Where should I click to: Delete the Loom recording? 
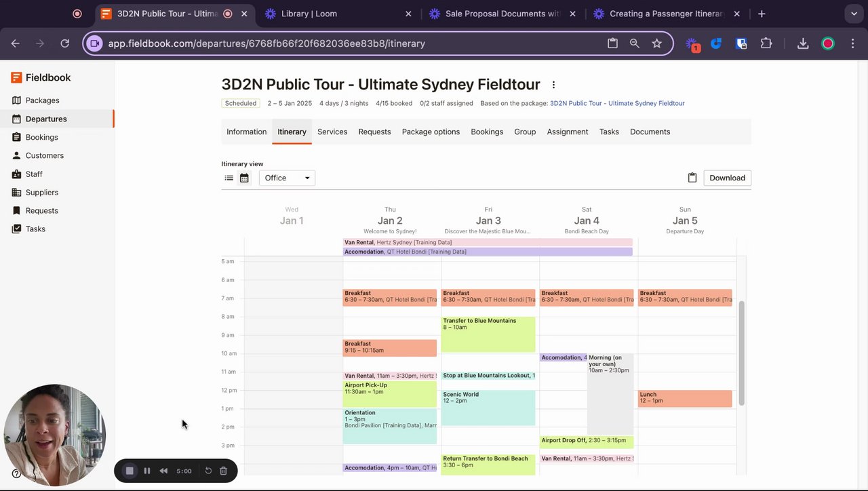tap(223, 471)
